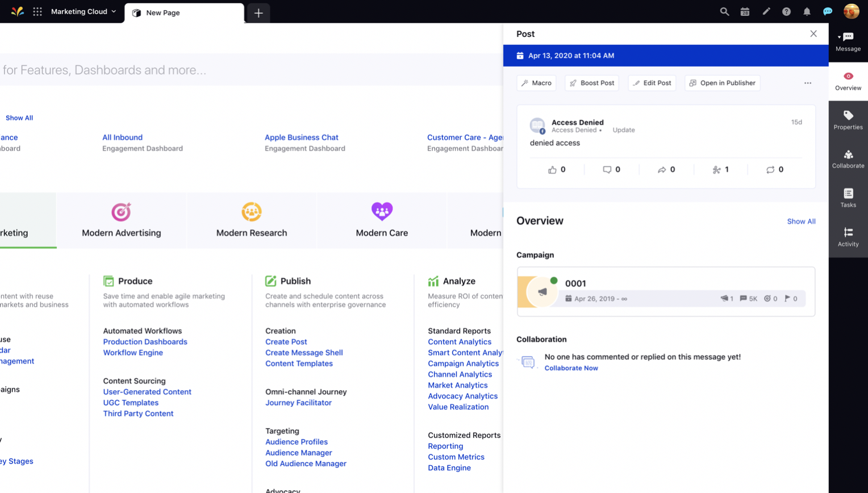Open notifications bell icon

pyautogui.click(x=807, y=11)
